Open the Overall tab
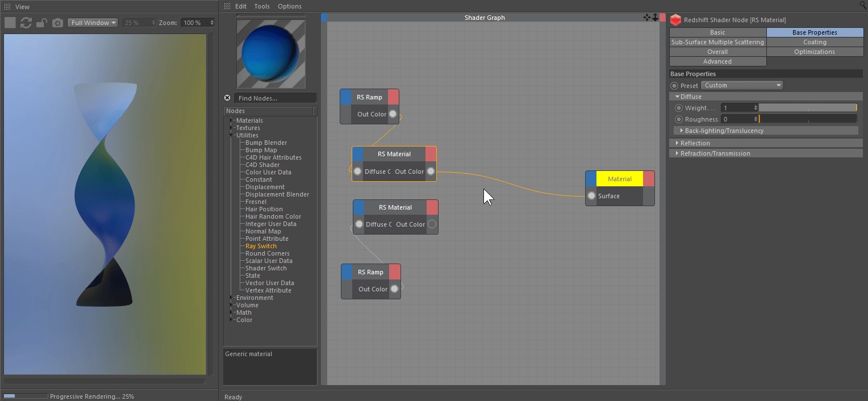Screen dimensions: 868x401 tap(717, 52)
